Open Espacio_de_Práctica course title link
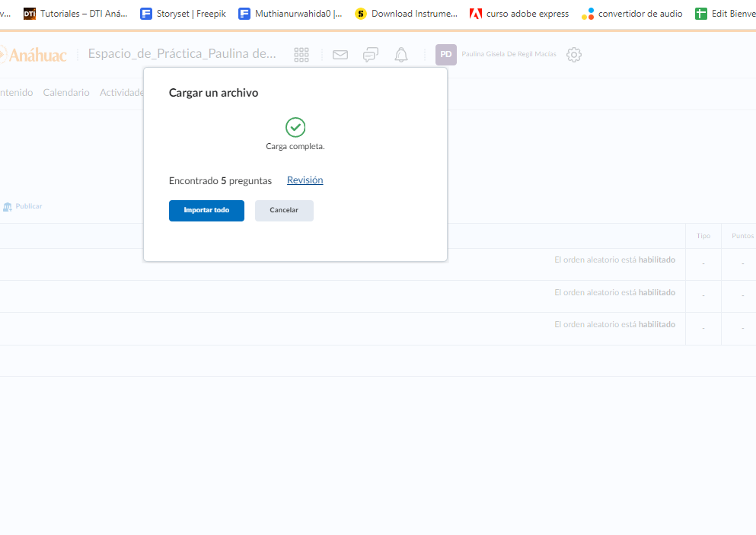Screen dimensions: 756x535 [x=182, y=54]
